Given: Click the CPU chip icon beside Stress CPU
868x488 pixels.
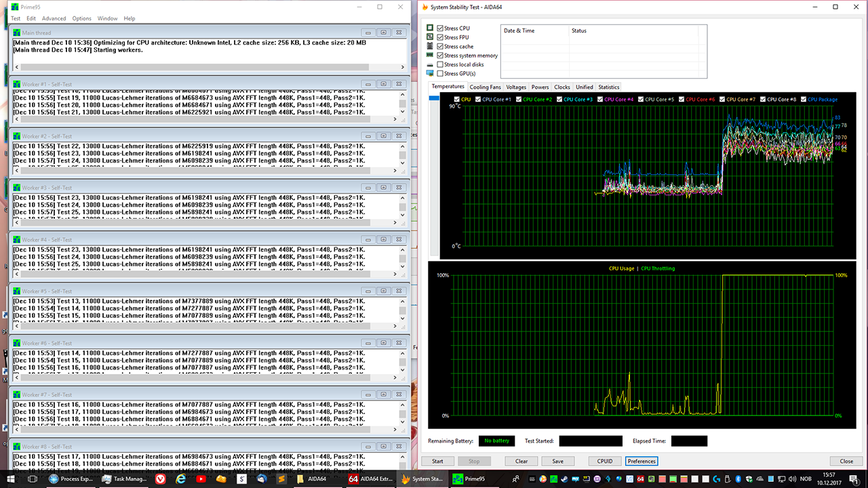Looking at the screenshot, I should coord(430,28).
